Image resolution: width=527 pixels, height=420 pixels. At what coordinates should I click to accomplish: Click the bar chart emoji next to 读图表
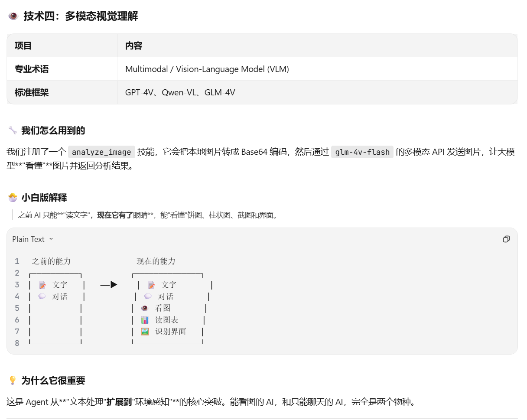point(145,320)
